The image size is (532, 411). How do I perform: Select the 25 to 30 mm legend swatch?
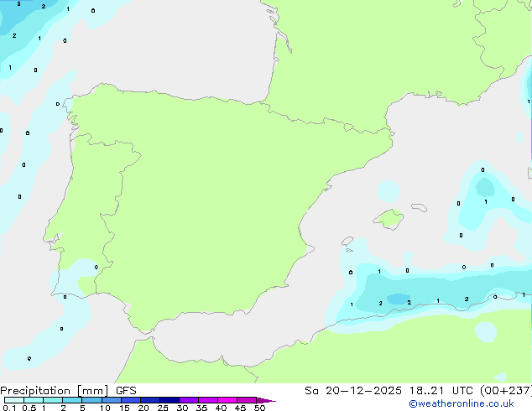tap(170, 400)
